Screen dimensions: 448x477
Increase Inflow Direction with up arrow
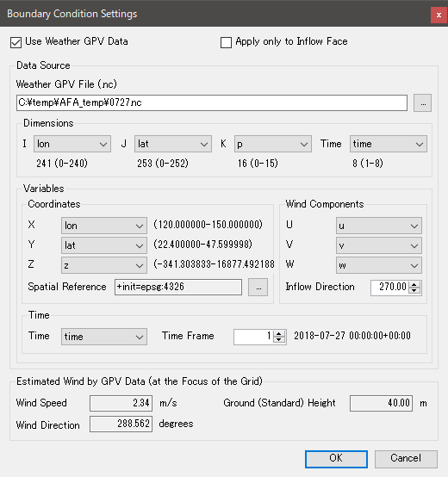414,284
